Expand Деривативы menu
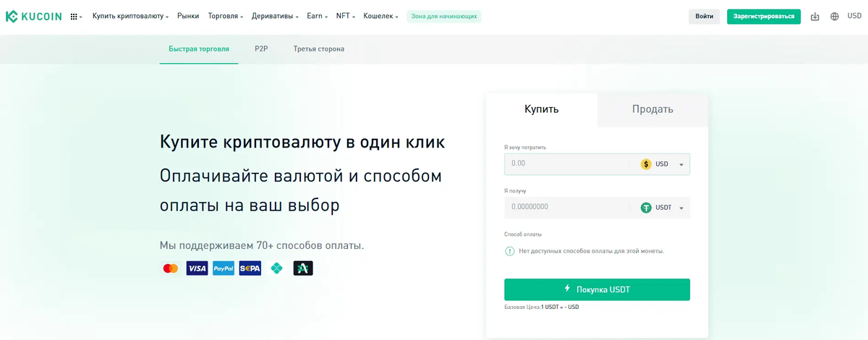Screen dimensions: 868x340 (x=275, y=16)
